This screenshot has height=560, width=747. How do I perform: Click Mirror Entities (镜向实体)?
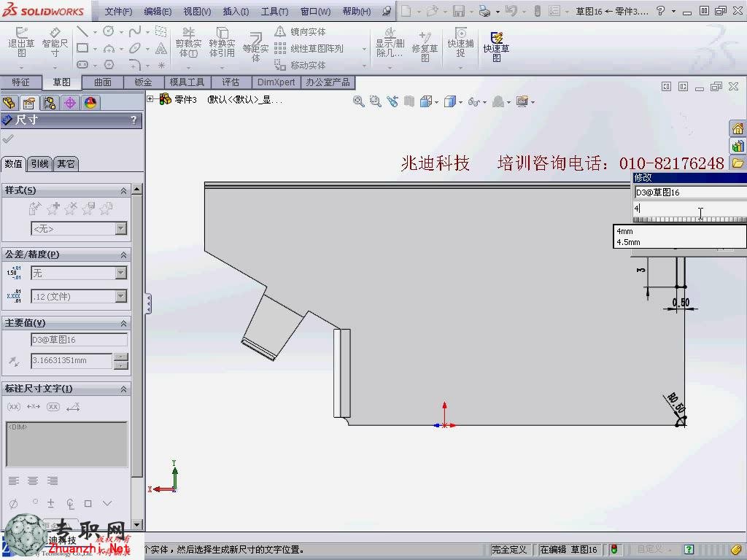point(301,31)
